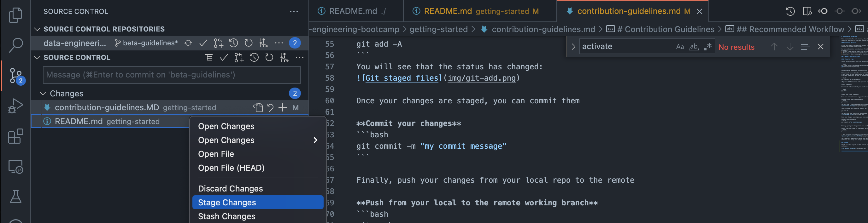Discard changes for contribution-guidelines.MD using revert arrow
The image size is (868, 223).
coord(270,108)
